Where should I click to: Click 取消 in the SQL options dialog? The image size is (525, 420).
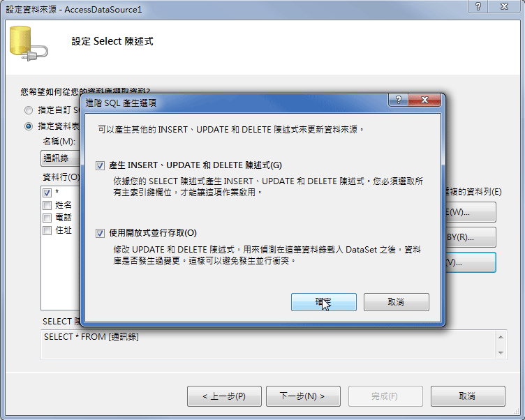397,302
